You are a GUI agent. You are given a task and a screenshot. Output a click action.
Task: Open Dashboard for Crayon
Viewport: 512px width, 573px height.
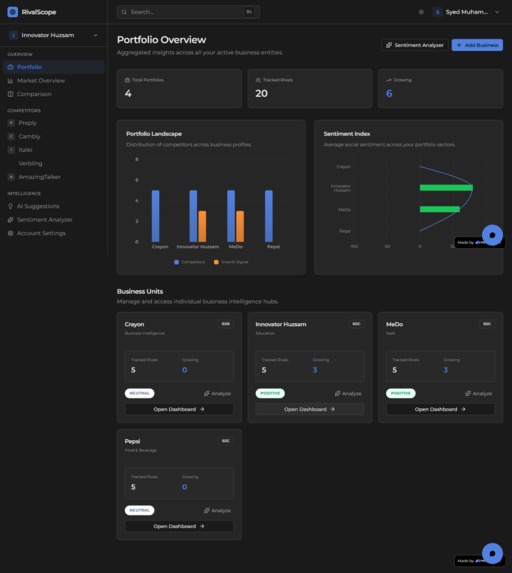[x=179, y=409]
